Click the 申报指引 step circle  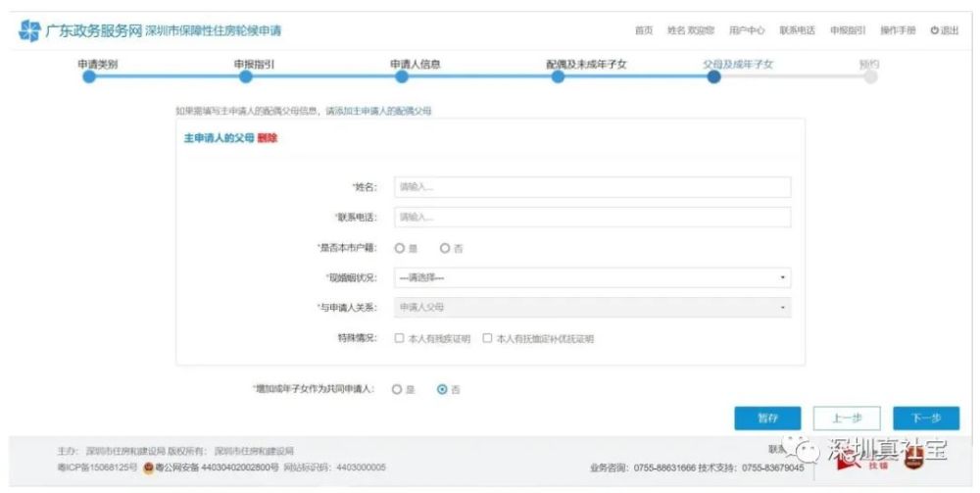[x=246, y=76]
